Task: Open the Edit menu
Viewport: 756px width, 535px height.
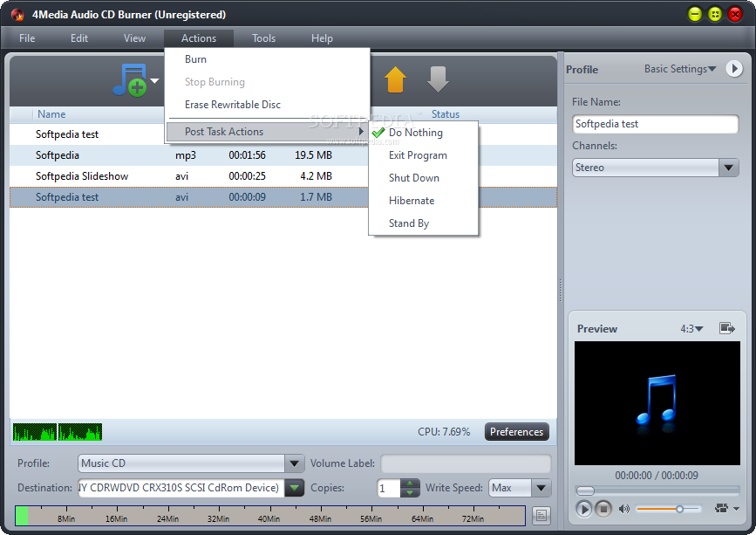Action: (79, 38)
